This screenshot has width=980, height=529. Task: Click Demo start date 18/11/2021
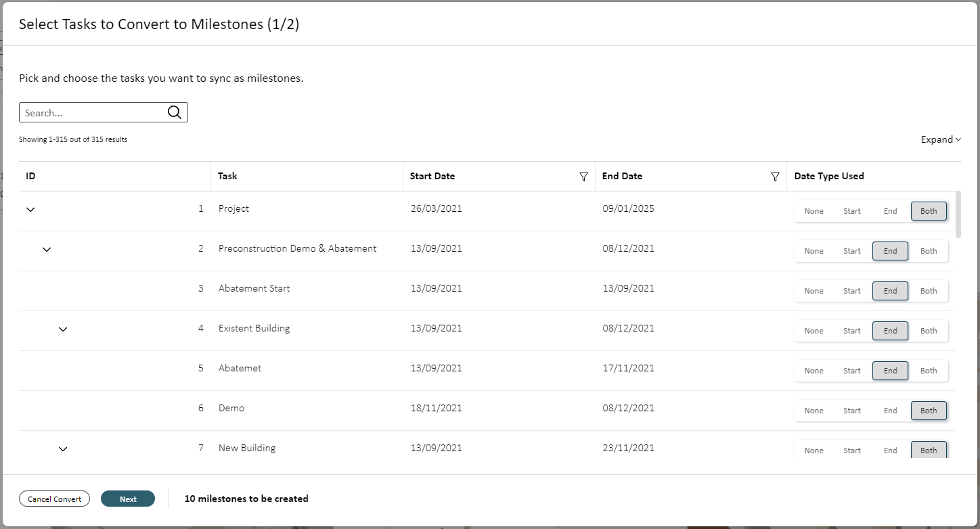[x=436, y=408]
